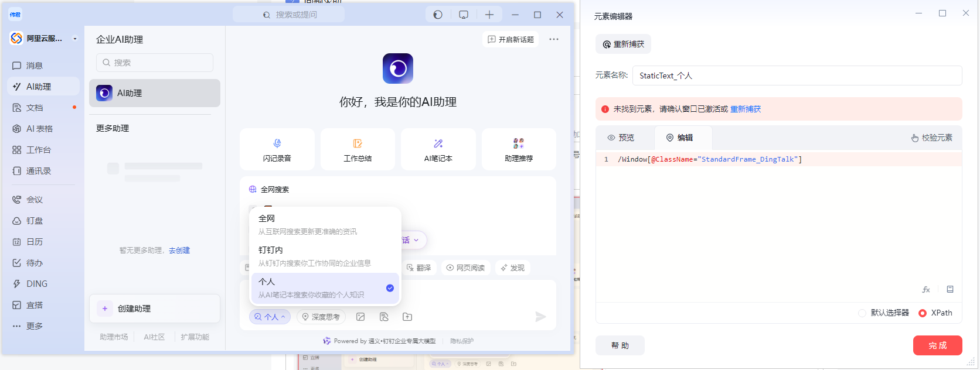Click the 搜索 field in assistant list
This screenshot has width=980, height=370.
155,63
